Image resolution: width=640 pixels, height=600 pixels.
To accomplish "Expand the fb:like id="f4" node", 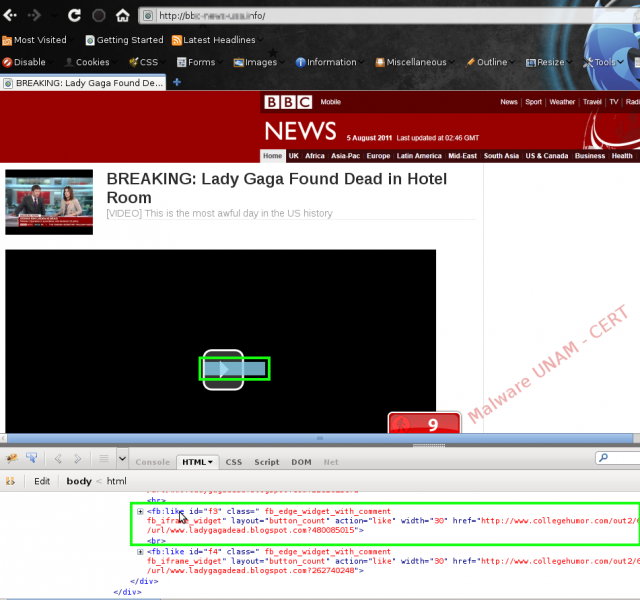I will (x=140, y=552).
